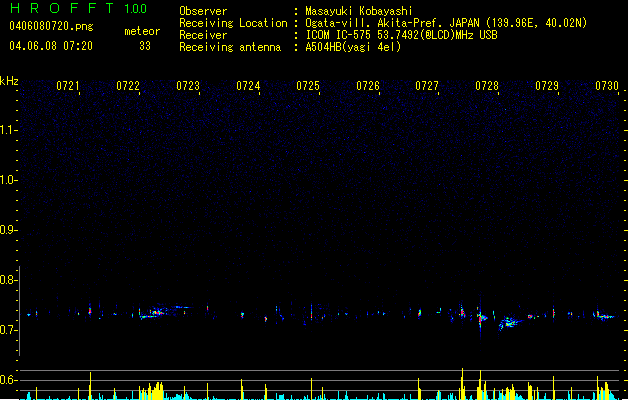Click the 0.7 frequency axis label
This screenshot has height=400, width=629.
[8, 330]
